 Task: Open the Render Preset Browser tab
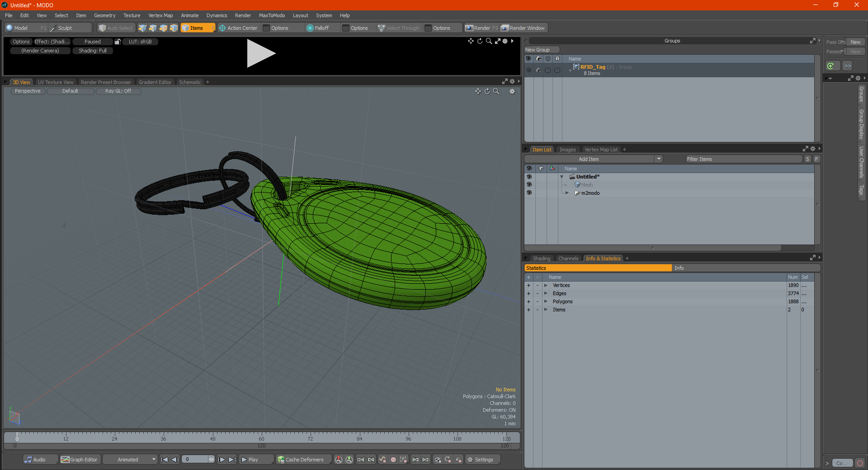[x=106, y=82]
